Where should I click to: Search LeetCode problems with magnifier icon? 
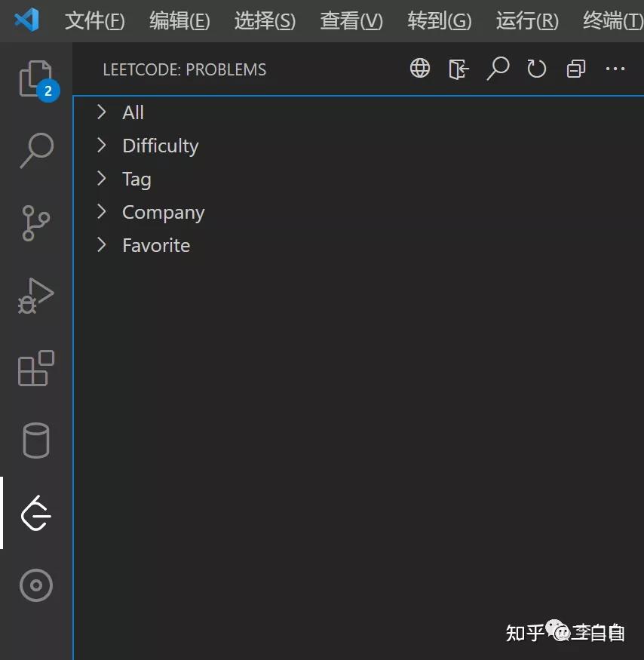point(498,69)
